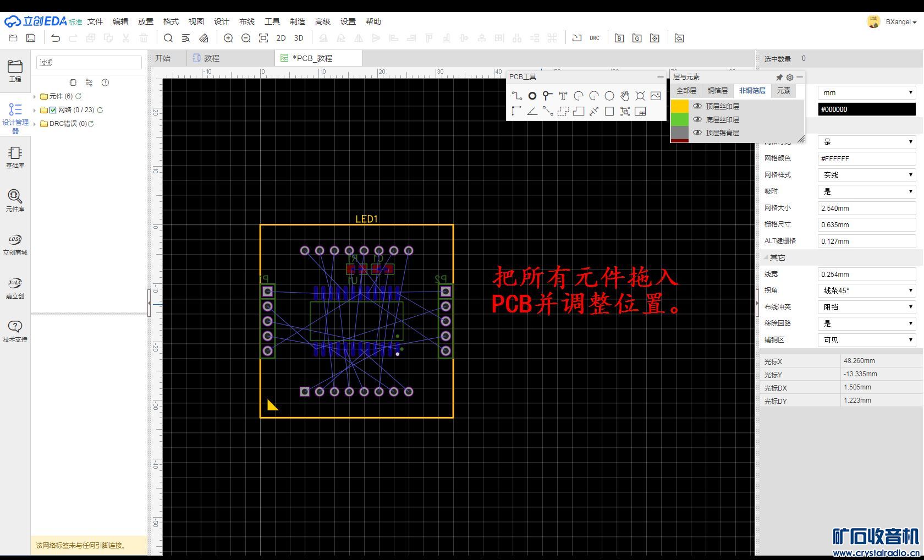The width and height of the screenshot is (924, 560).
Task: Click the insert image tool icon
Action: click(656, 96)
